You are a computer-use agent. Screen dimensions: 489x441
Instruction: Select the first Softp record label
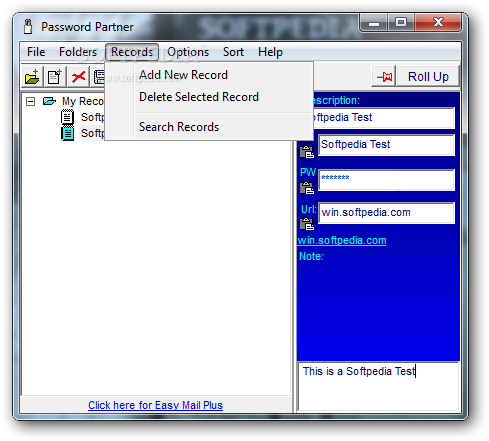click(x=93, y=117)
